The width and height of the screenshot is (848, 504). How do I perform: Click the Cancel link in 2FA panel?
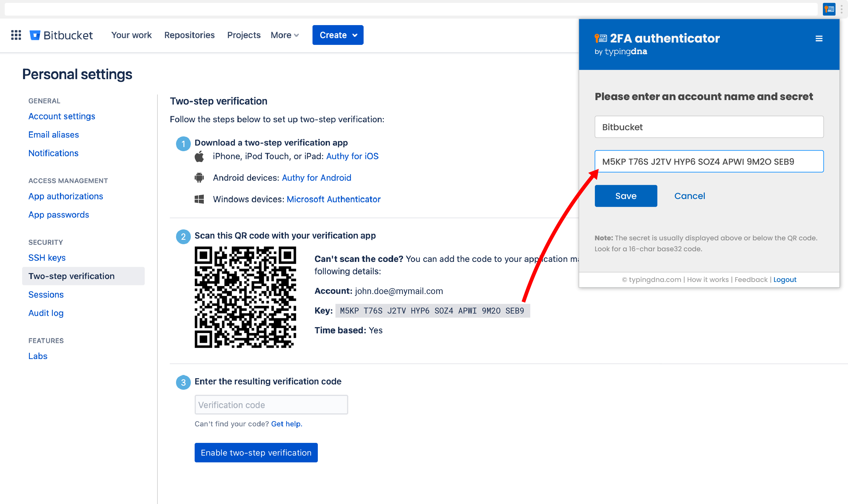point(690,195)
